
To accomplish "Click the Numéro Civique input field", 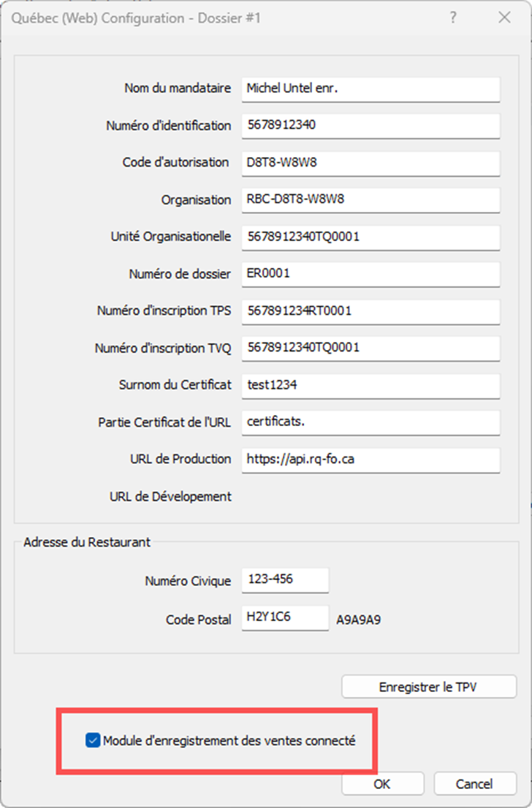I will tap(285, 580).
